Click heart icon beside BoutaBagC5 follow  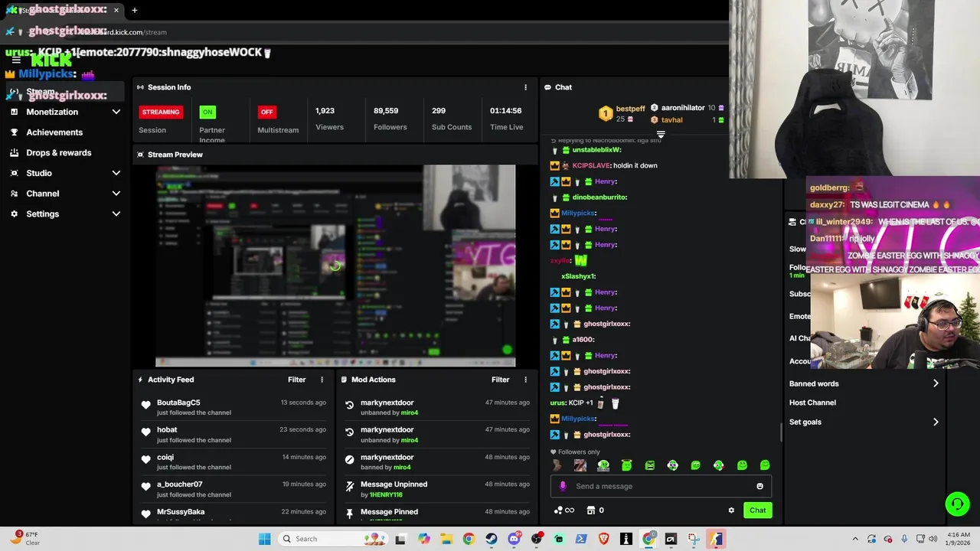146,405
